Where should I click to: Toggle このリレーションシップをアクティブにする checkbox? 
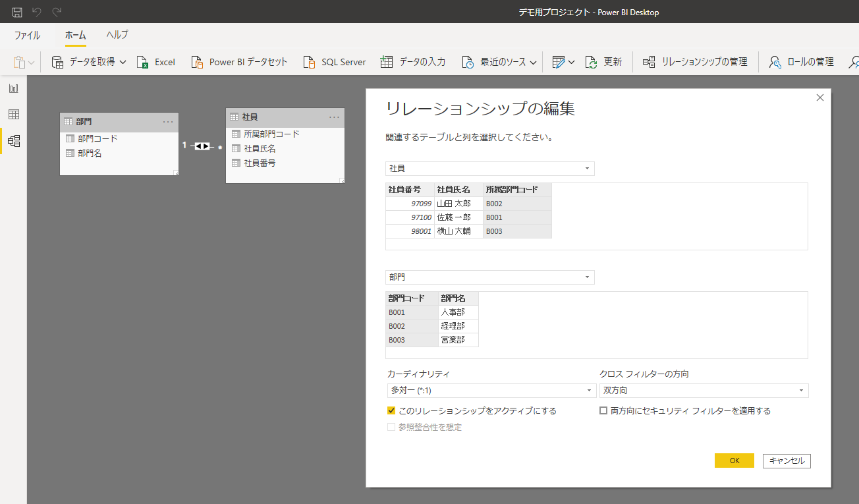coord(391,410)
